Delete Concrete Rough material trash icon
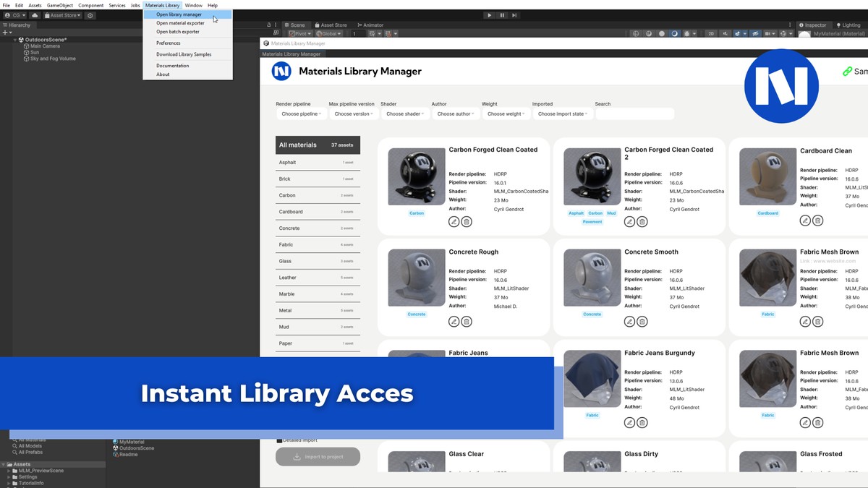Viewport: 868px width, 488px height. 467,322
